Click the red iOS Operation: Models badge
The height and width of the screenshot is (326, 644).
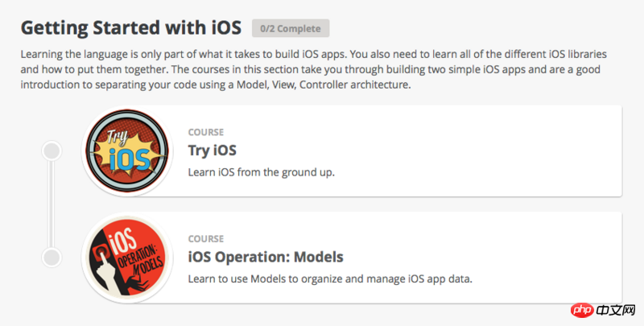(x=127, y=258)
